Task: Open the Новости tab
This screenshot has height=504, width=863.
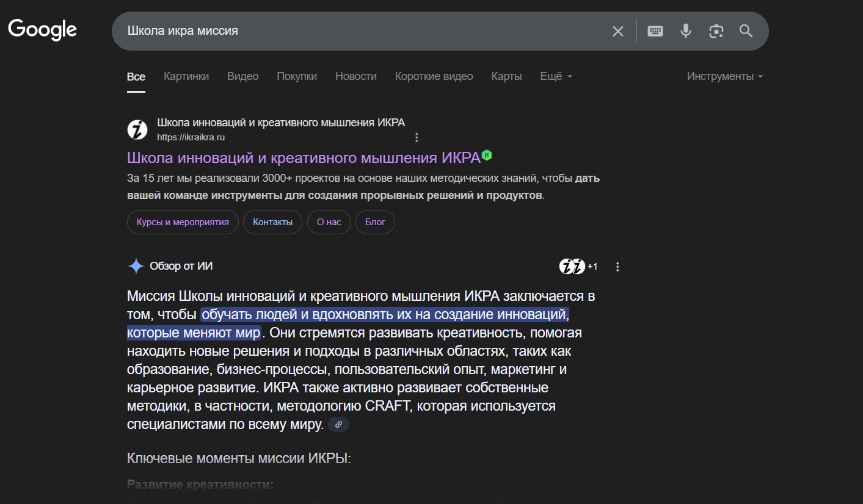Action: click(356, 76)
